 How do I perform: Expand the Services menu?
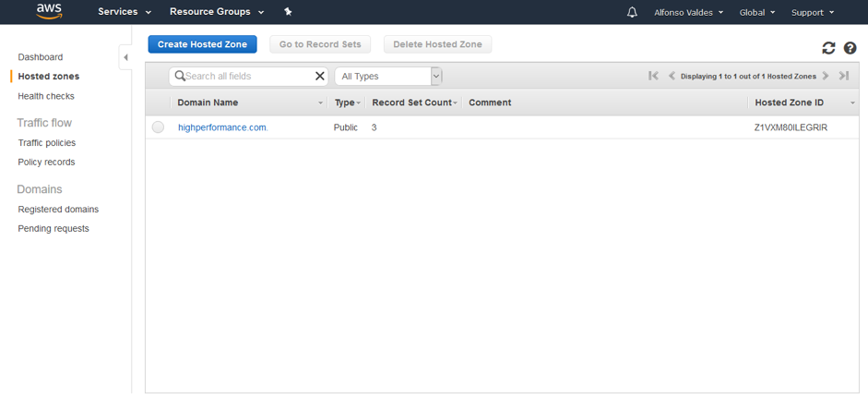tap(125, 12)
